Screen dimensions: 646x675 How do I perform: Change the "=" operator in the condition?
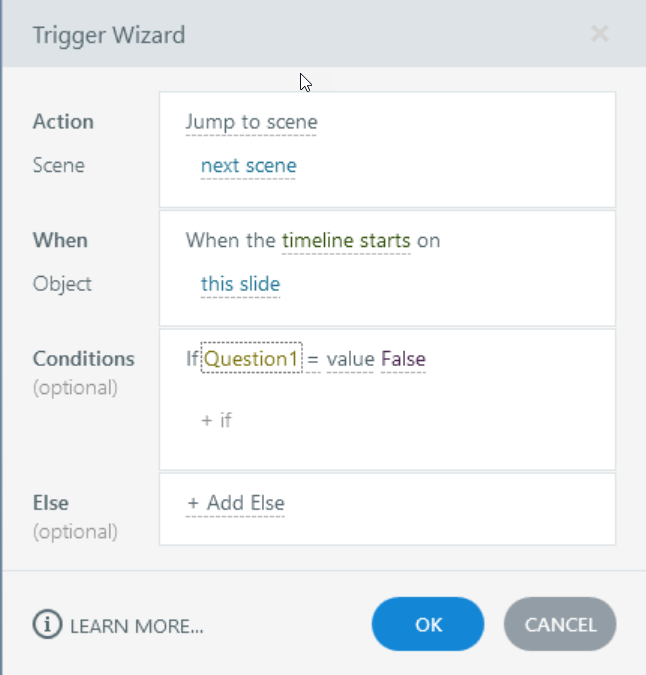[x=312, y=358]
